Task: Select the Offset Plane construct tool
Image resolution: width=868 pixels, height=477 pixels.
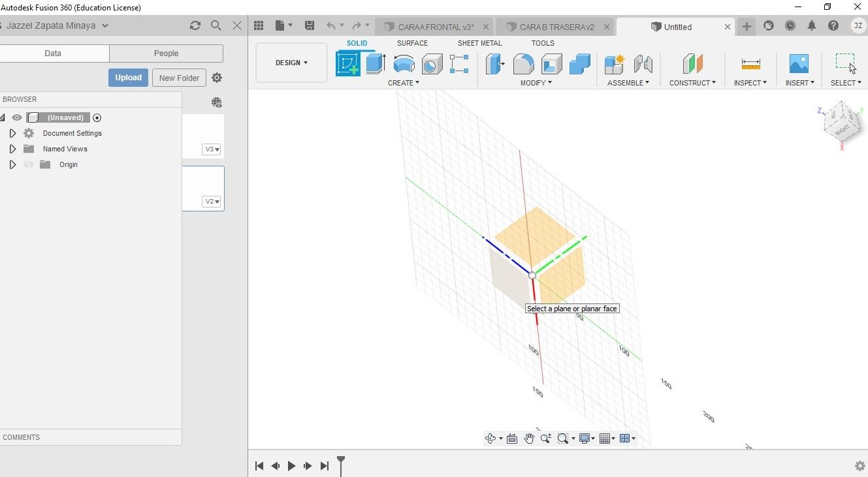Action: (692, 64)
